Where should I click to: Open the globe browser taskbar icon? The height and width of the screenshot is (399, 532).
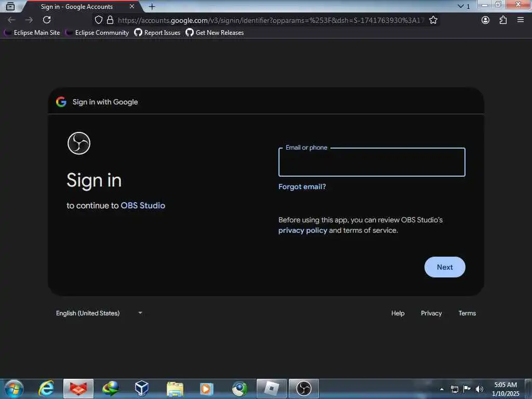240,389
